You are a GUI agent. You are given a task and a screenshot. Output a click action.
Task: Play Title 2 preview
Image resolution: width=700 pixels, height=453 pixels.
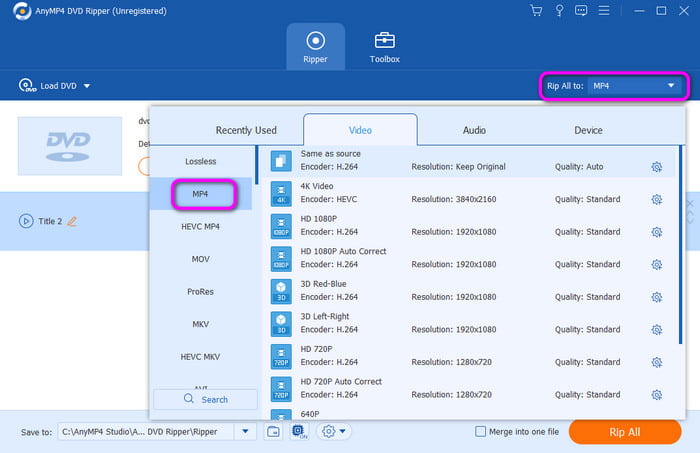[x=26, y=221]
